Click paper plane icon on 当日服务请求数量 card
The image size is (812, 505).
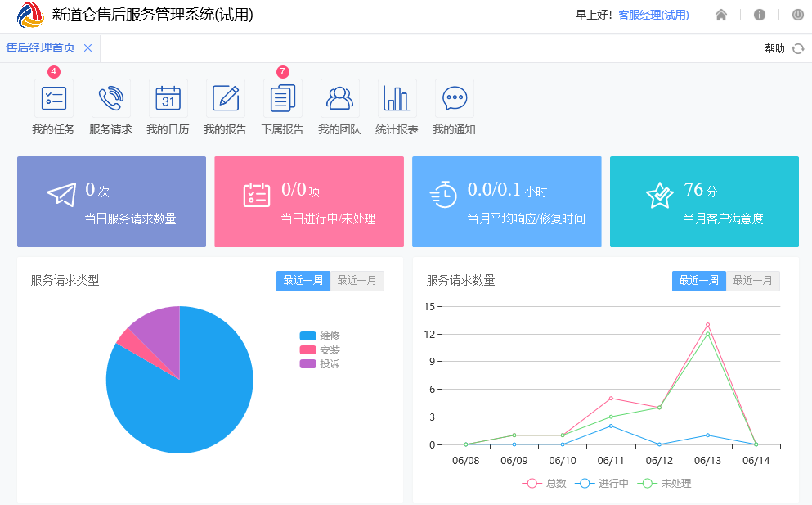point(61,195)
